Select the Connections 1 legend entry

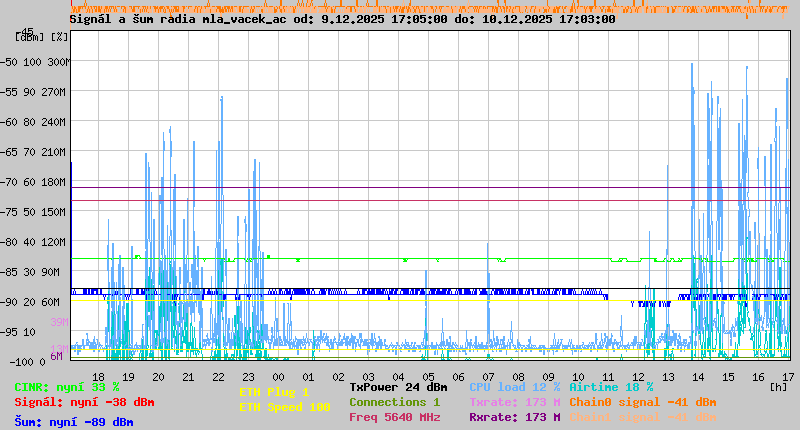pyautogui.click(x=394, y=402)
